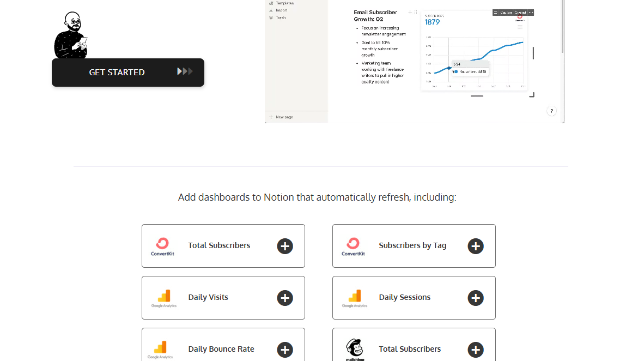
Task: Add Subscribers by Tag plus icon
Action: pos(476,246)
